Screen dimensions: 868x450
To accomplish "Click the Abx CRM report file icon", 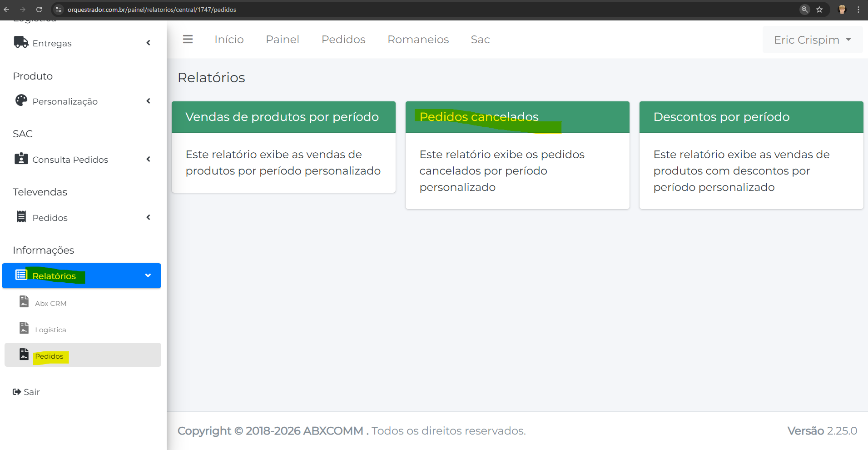I will click(24, 302).
